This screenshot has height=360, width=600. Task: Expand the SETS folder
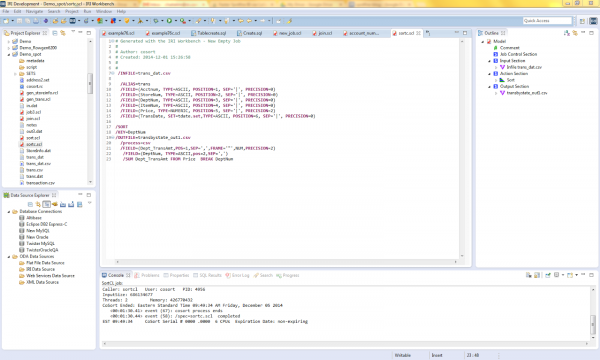pos(15,74)
